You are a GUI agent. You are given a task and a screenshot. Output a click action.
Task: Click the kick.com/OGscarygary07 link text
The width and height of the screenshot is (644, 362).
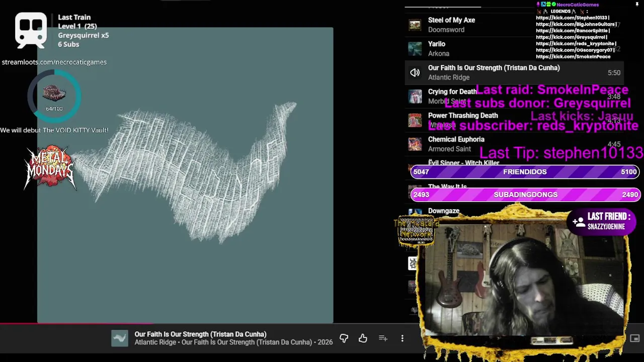[x=576, y=50]
